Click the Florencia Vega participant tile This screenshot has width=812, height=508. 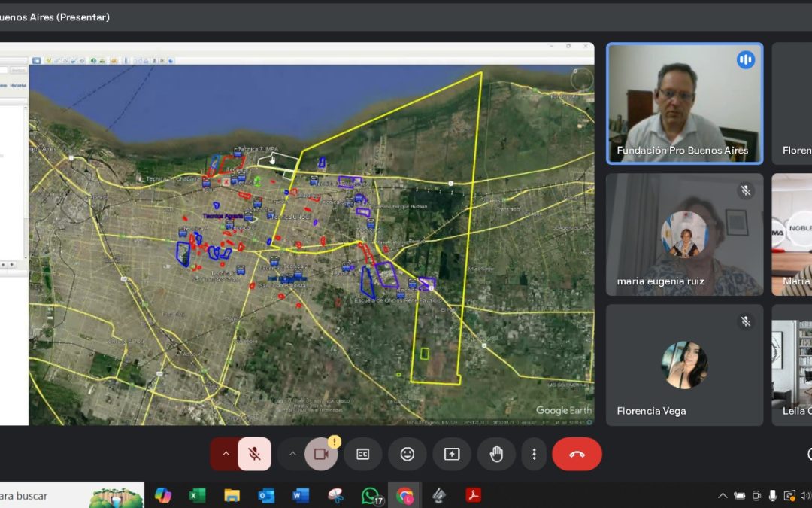point(684,364)
